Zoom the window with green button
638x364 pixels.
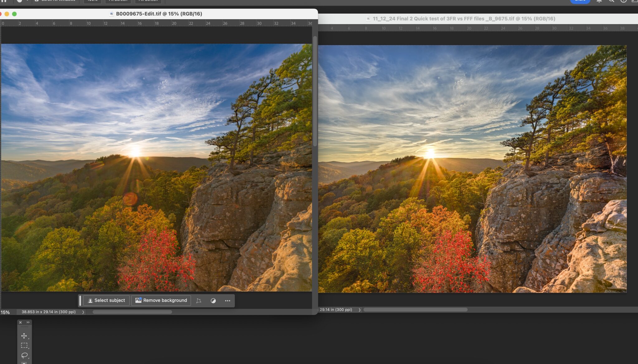14,14
